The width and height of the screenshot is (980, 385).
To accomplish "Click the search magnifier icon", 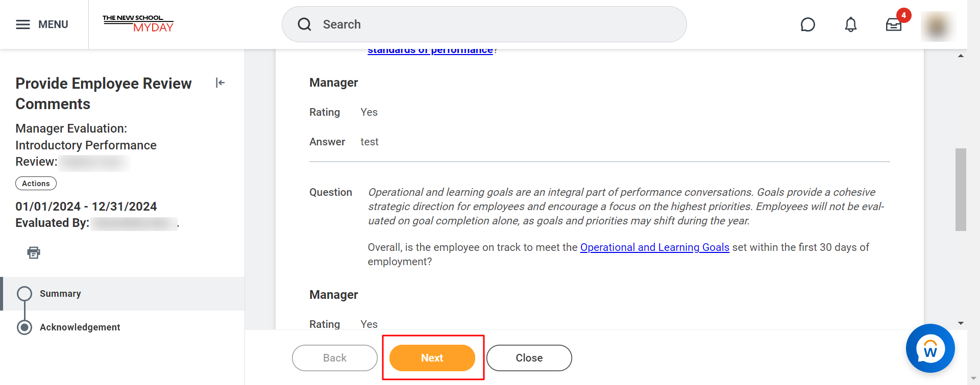I will pyautogui.click(x=305, y=24).
